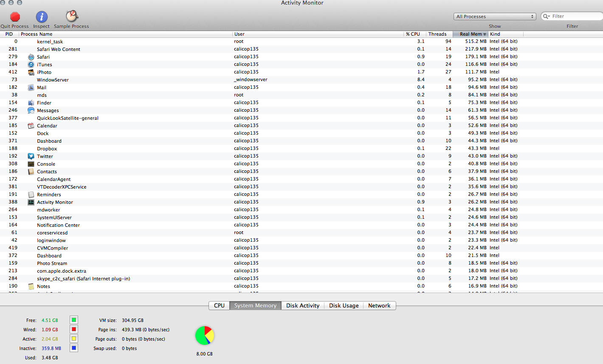Screen dimensions: 603x364
Task: Select the Dashboard process with PID 371
Action: click(x=301, y=141)
